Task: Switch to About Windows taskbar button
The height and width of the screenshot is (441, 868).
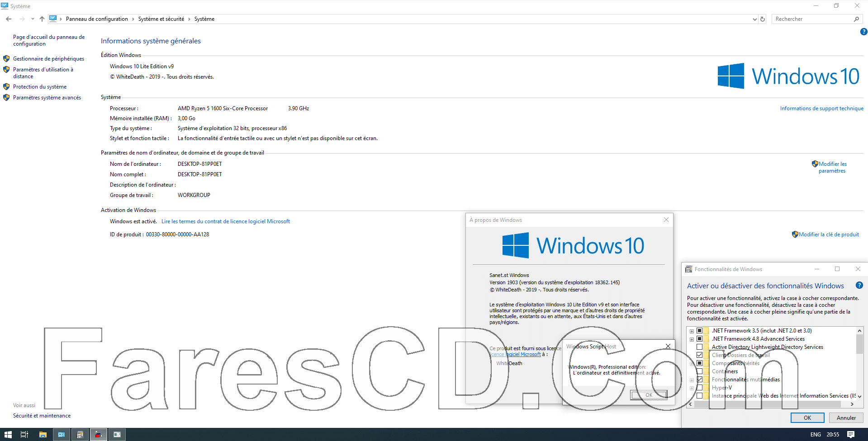Action: tap(117, 435)
